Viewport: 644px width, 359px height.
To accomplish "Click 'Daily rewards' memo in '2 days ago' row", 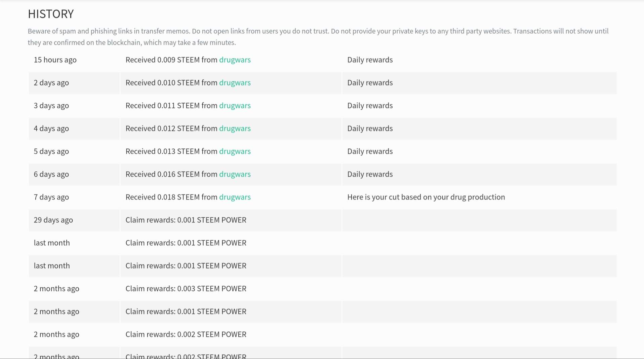I will (x=370, y=83).
